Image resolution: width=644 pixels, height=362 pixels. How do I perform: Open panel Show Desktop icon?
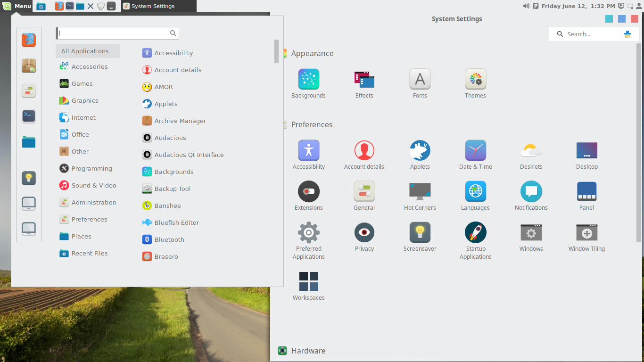(x=41, y=6)
